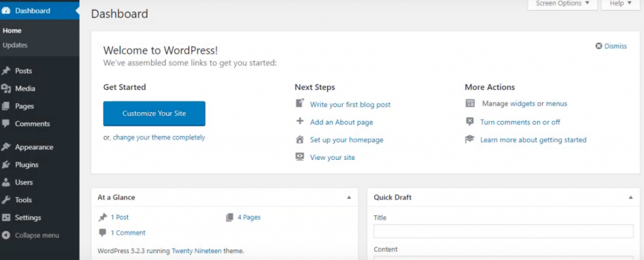Open the Posts pushpin icon in sidebar

[x=6, y=71]
